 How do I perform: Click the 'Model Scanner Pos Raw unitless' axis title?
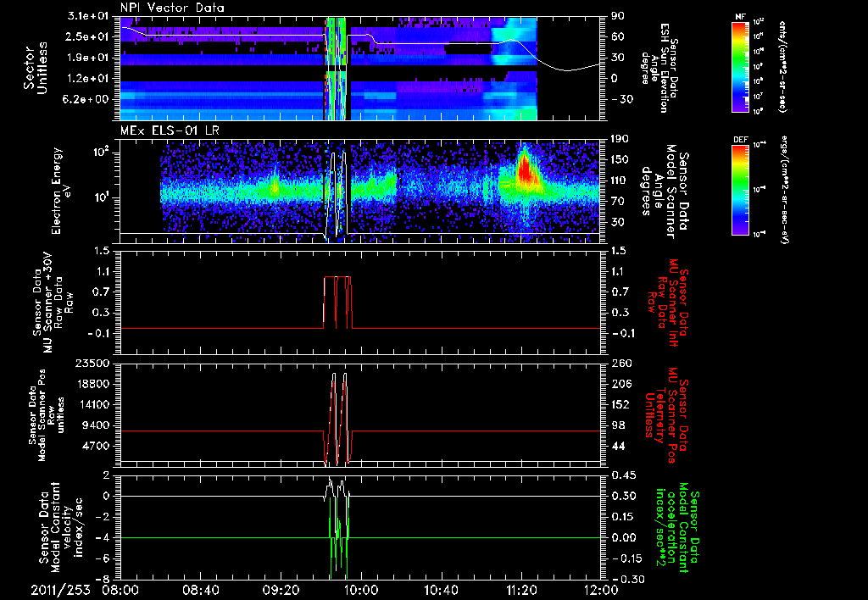pos(47,415)
